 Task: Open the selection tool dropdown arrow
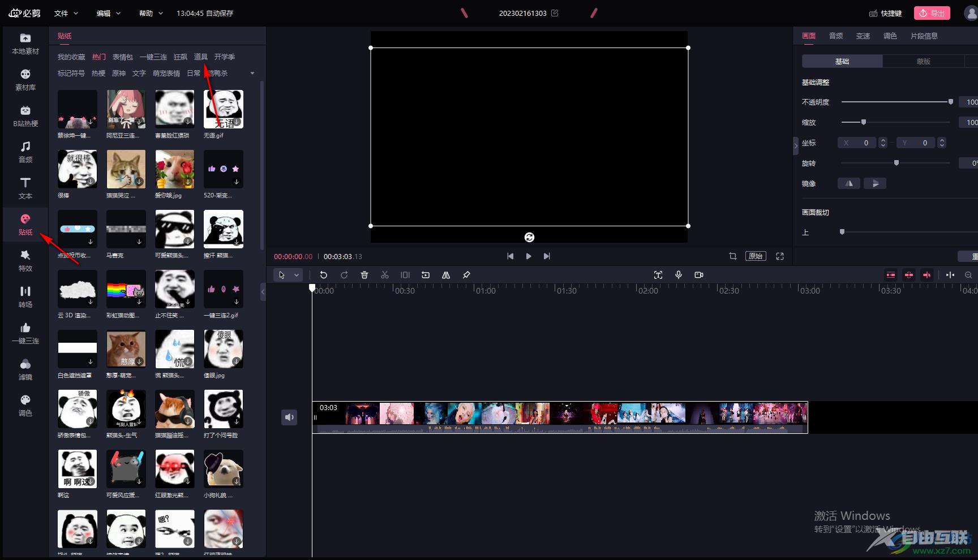point(297,275)
